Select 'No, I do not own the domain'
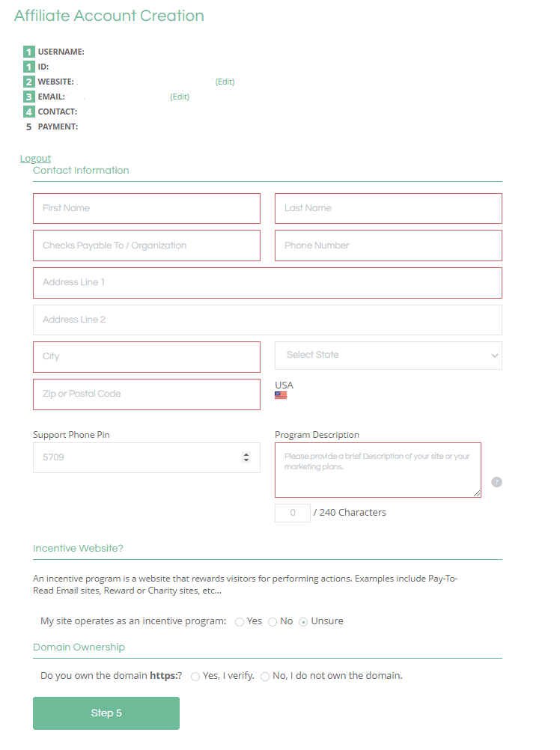 pyautogui.click(x=265, y=677)
